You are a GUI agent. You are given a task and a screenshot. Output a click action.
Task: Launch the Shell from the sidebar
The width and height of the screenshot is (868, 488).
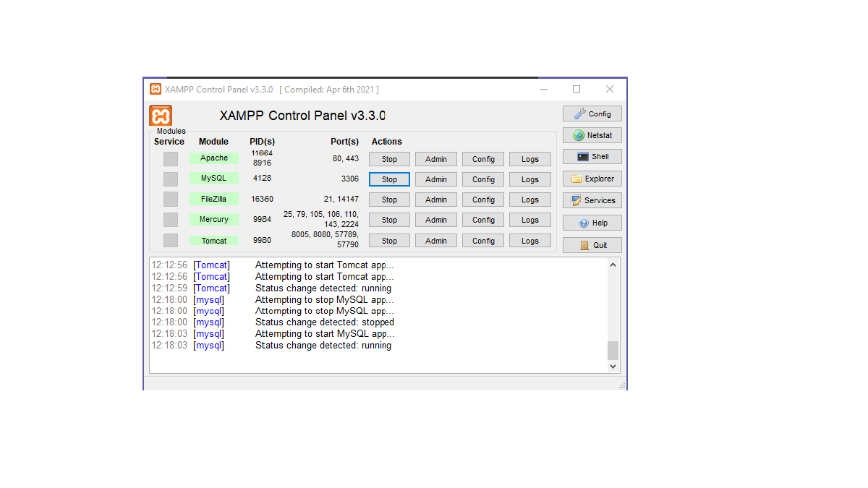pos(592,157)
